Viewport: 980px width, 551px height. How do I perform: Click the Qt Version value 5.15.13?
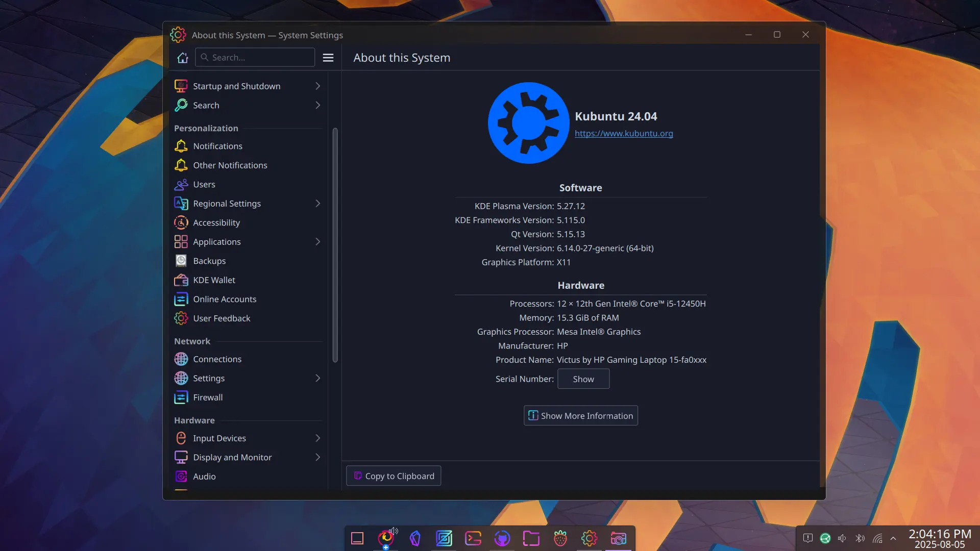571,234
